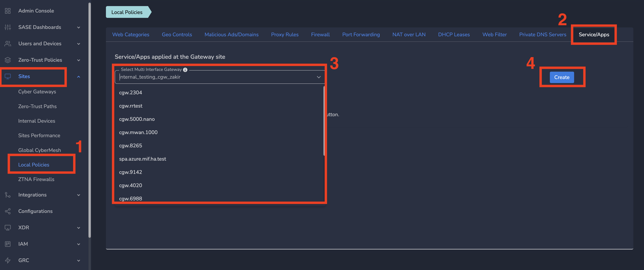Toggle the gateway dropdown arrow

point(319,77)
